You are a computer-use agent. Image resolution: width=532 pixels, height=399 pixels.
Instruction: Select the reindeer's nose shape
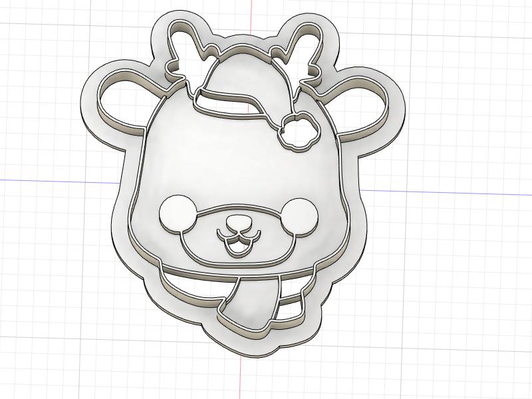coord(239,222)
